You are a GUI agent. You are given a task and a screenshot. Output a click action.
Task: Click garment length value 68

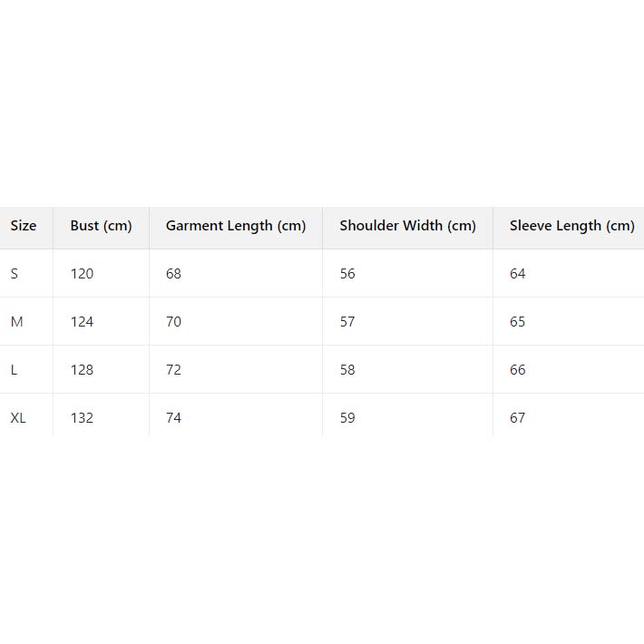point(173,274)
